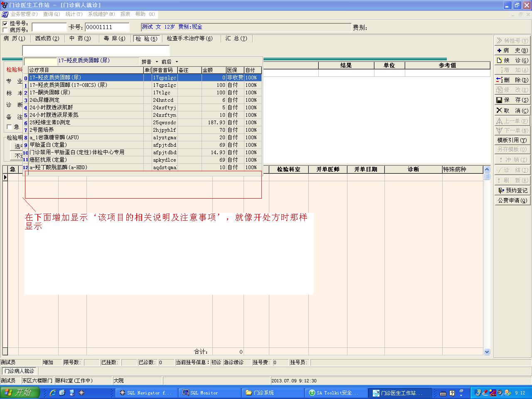Open the Windows 开始 Start button
The height and width of the screenshot is (399, 532).
tap(20, 392)
